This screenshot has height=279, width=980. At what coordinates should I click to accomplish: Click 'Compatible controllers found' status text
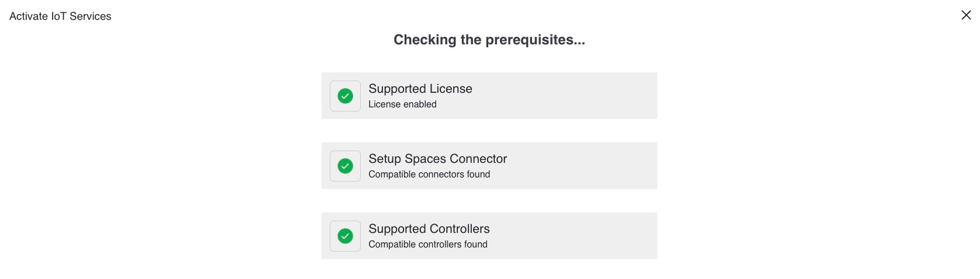click(x=428, y=244)
